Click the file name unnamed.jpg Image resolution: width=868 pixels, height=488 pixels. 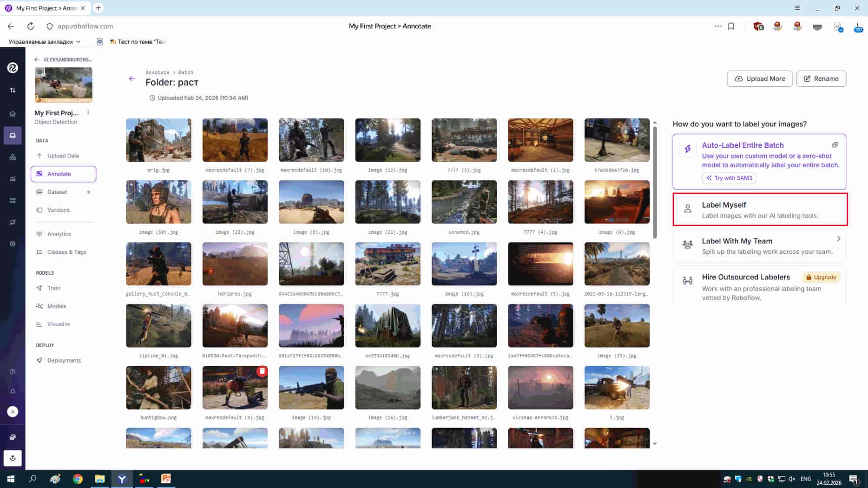(x=464, y=232)
